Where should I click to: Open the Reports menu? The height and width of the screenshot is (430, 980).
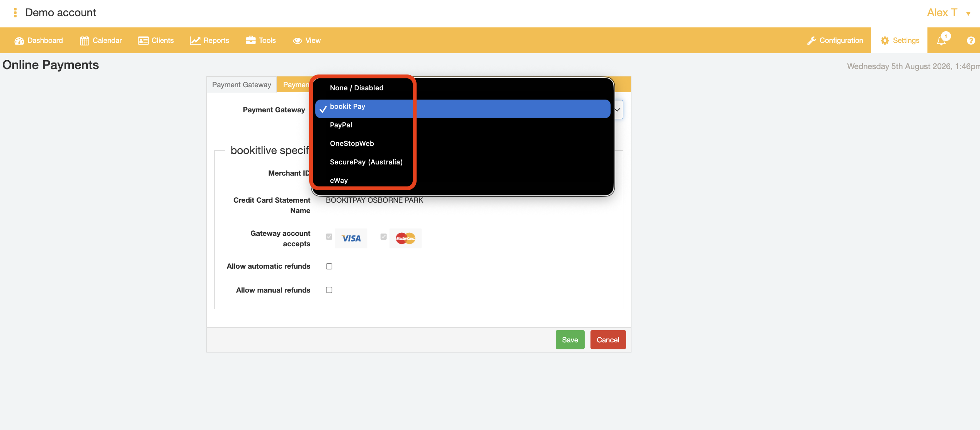point(209,41)
